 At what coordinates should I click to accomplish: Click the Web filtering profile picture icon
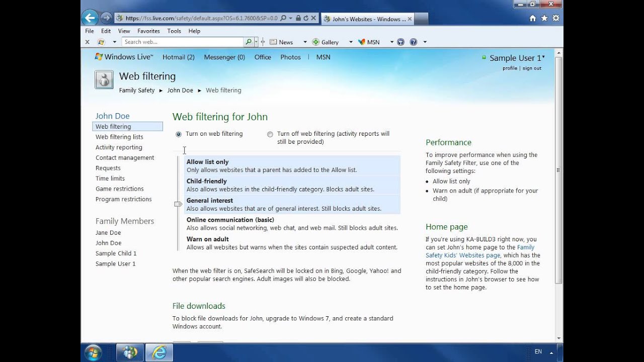coord(104,80)
